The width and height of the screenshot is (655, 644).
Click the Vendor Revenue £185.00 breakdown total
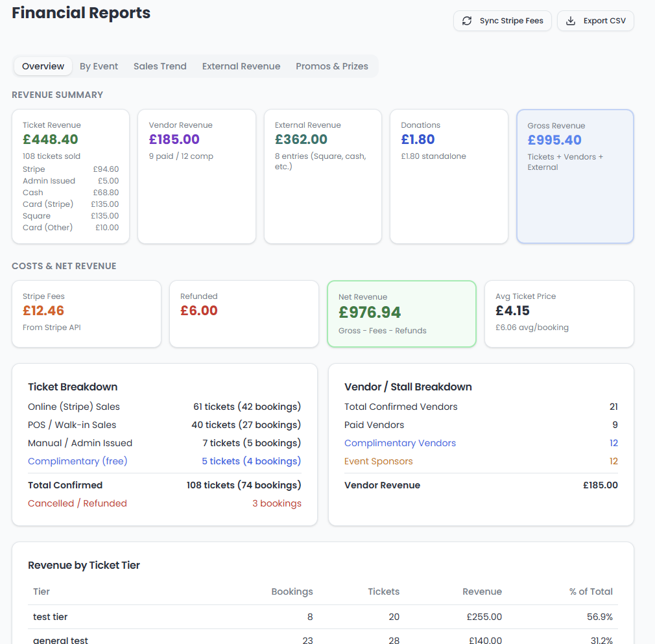(x=601, y=485)
